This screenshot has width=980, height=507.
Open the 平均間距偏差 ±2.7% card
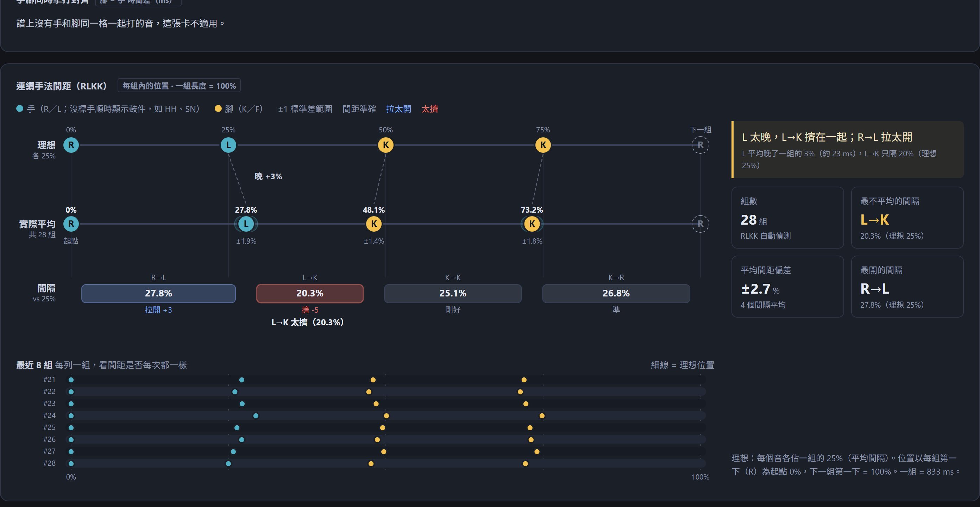click(787, 287)
